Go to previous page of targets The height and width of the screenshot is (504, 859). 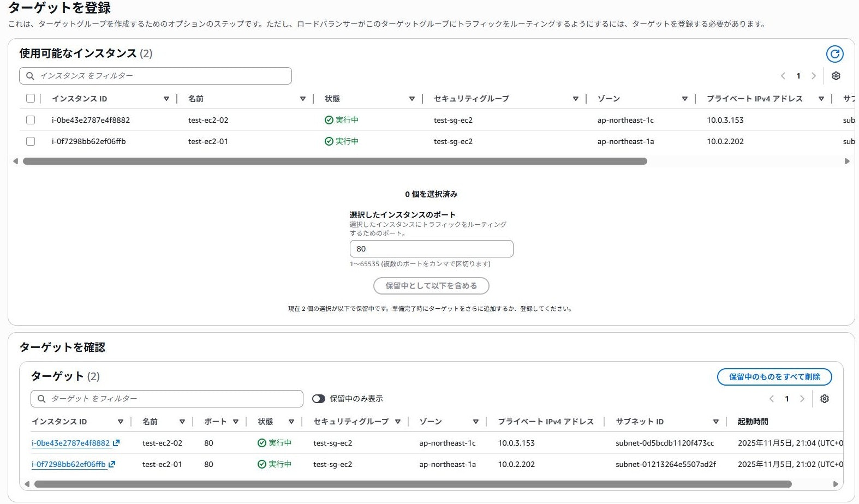pyautogui.click(x=771, y=399)
